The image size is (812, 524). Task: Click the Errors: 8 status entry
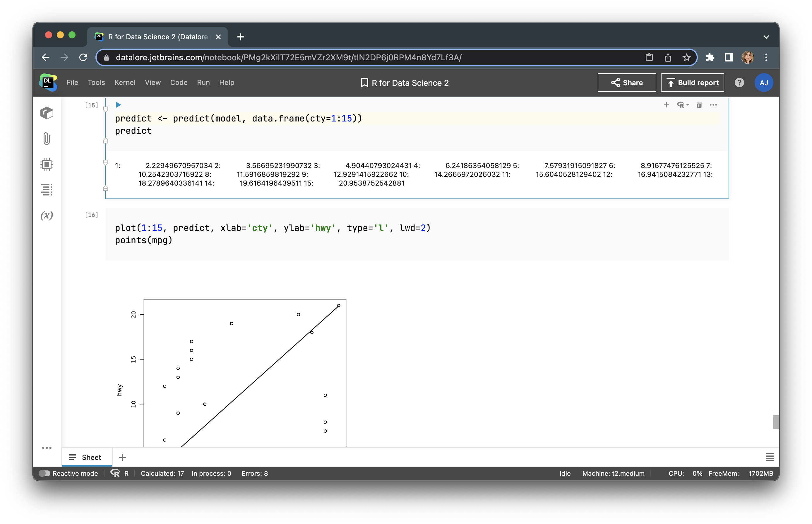[254, 473]
